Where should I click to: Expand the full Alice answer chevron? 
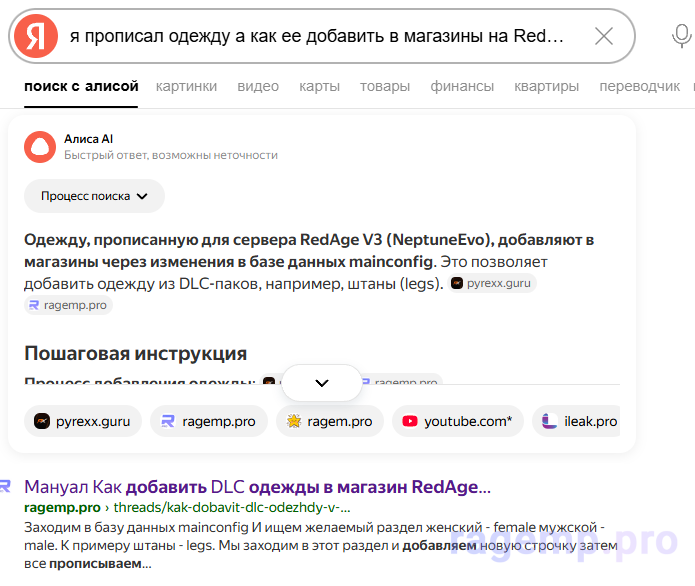(322, 383)
